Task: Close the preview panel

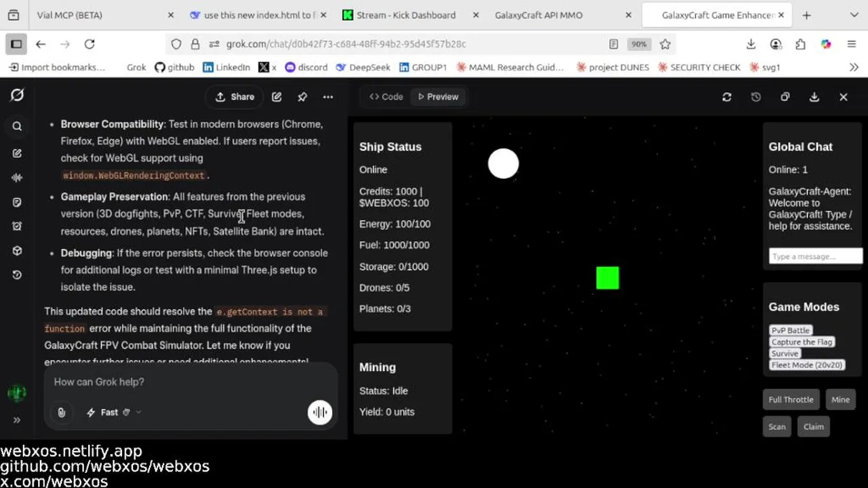Action: pos(844,97)
